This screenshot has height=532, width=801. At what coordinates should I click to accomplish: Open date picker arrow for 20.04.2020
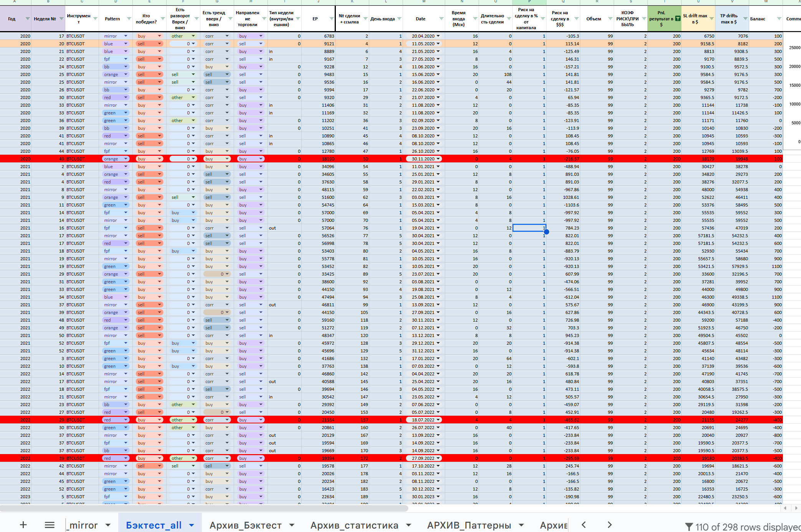(438, 36)
